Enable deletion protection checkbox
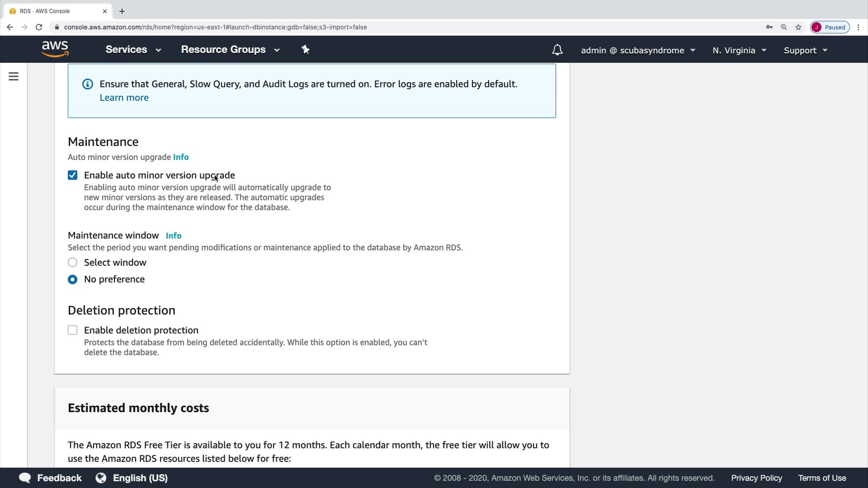Viewport: 868px width, 488px height. [x=73, y=330]
